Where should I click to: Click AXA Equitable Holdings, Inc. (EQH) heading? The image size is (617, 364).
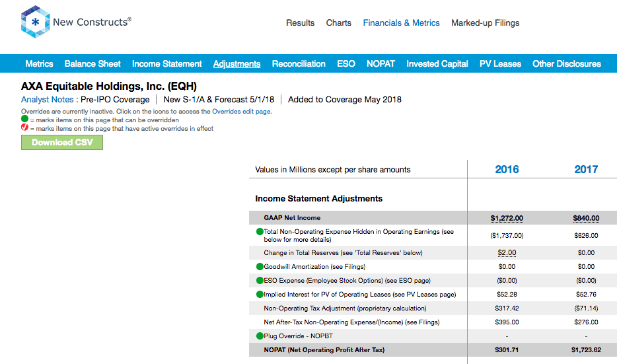click(x=109, y=86)
